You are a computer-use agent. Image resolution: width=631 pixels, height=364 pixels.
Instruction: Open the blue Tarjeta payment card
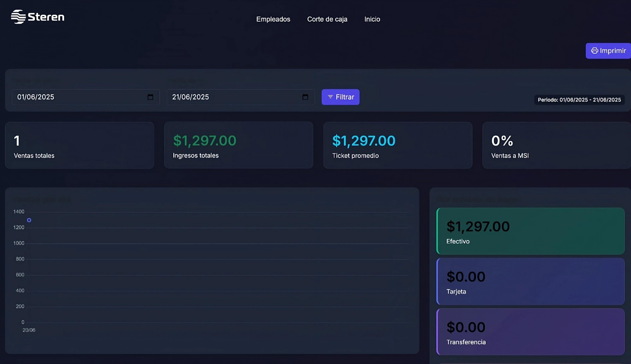coord(531,282)
